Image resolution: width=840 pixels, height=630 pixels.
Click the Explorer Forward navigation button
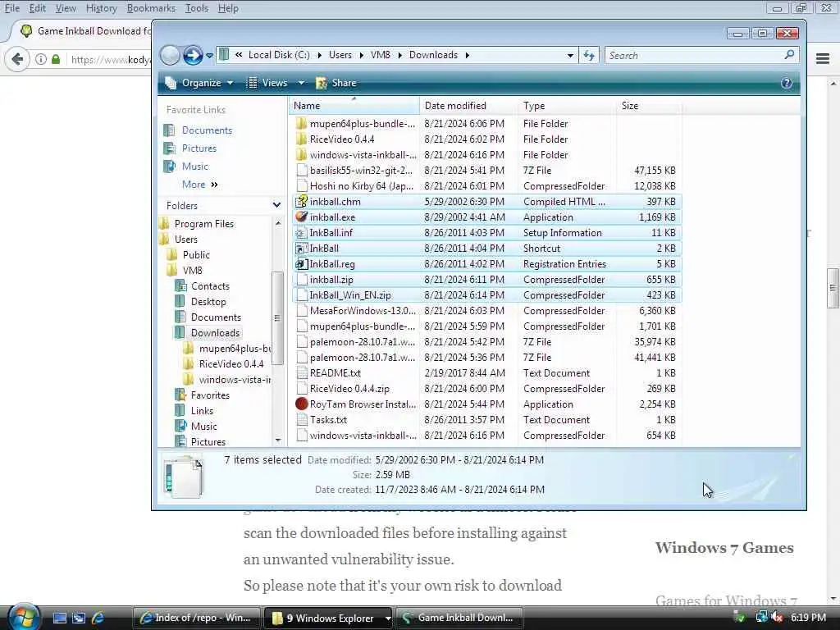[x=192, y=55]
